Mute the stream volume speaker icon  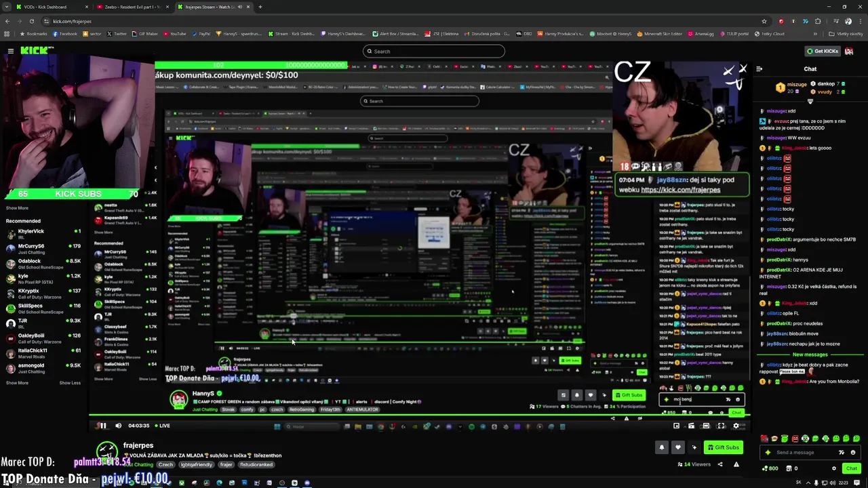tap(118, 426)
